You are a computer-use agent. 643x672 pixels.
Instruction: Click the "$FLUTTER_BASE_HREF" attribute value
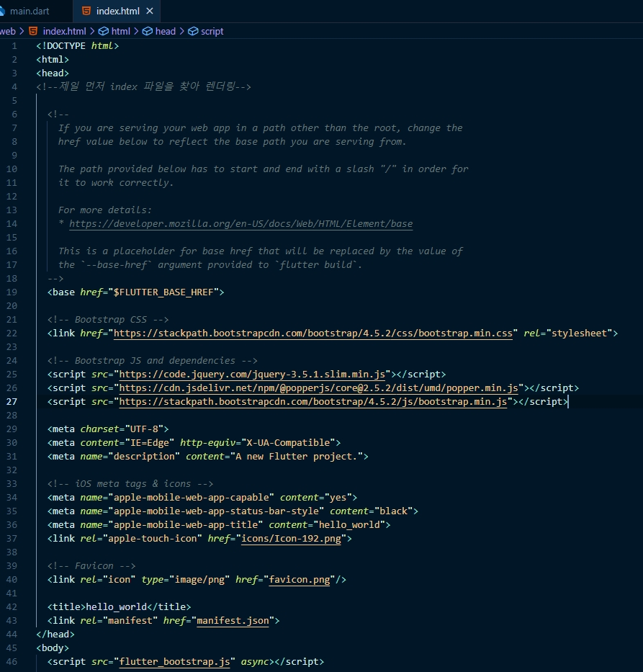(163, 292)
